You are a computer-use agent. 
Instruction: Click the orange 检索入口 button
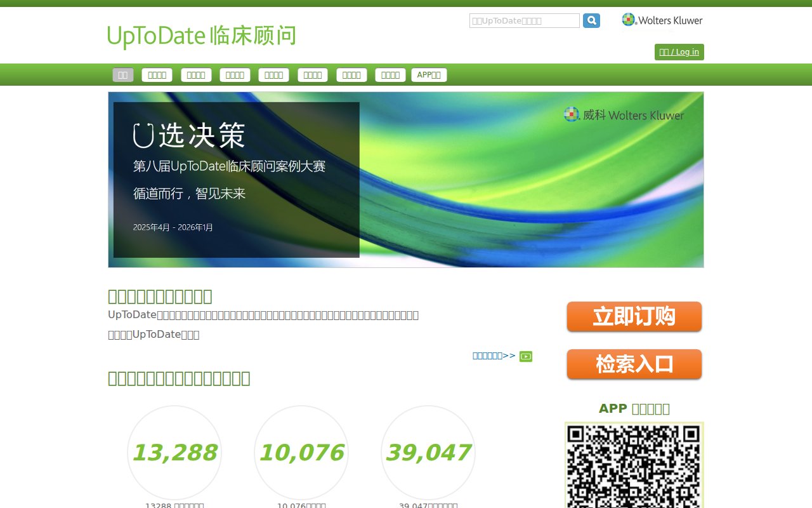click(x=634, y=364)
